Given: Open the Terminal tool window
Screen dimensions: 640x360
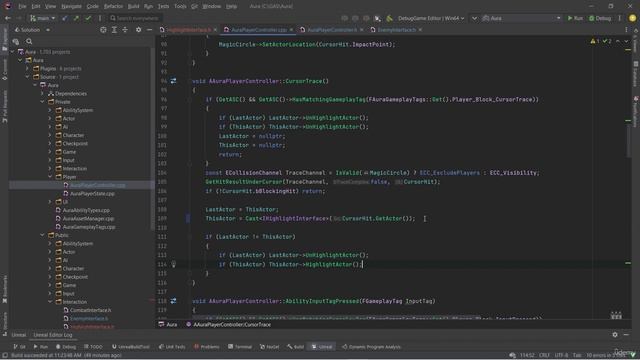Looking at the screenshot, I should click(x=240, y=347).
